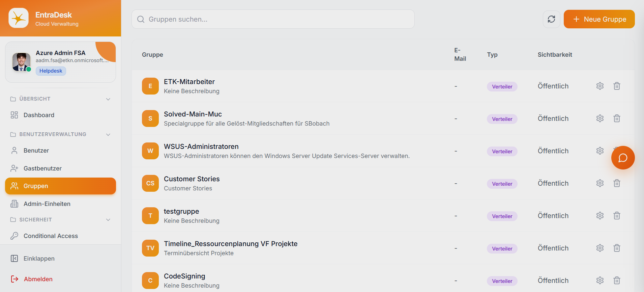
Task: Select the Gruppen menu item
Action: [x=60, y=186]
